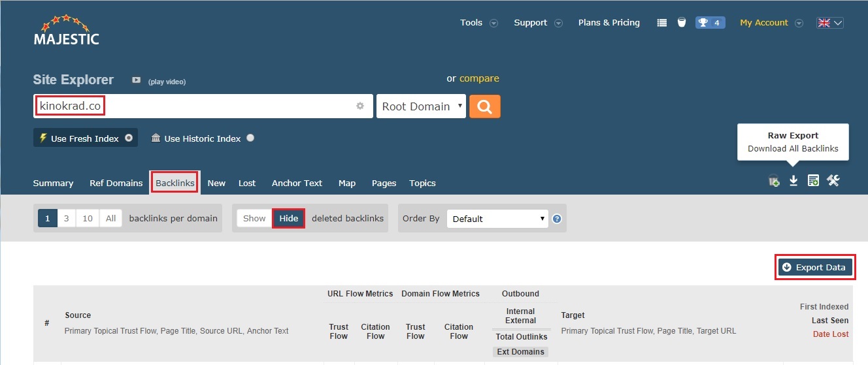The image size is (868, 365).
Task: Switch to the Topics tab
Action: coord(422,183)
